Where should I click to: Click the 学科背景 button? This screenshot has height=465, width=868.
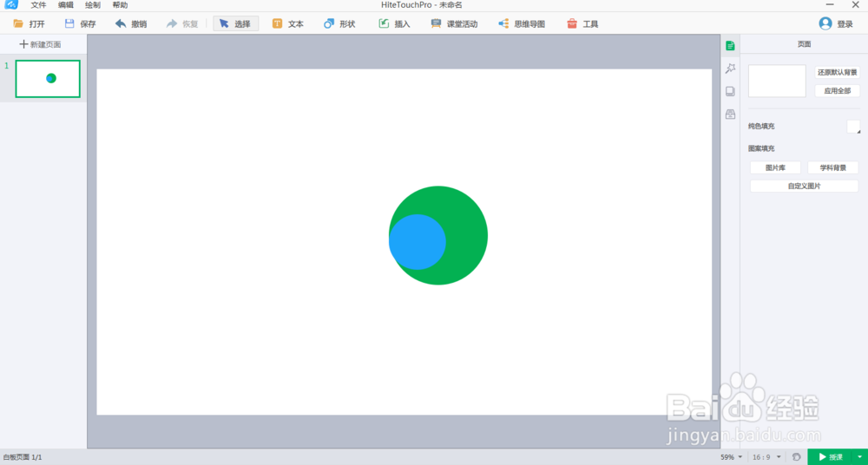click(832, 167)
